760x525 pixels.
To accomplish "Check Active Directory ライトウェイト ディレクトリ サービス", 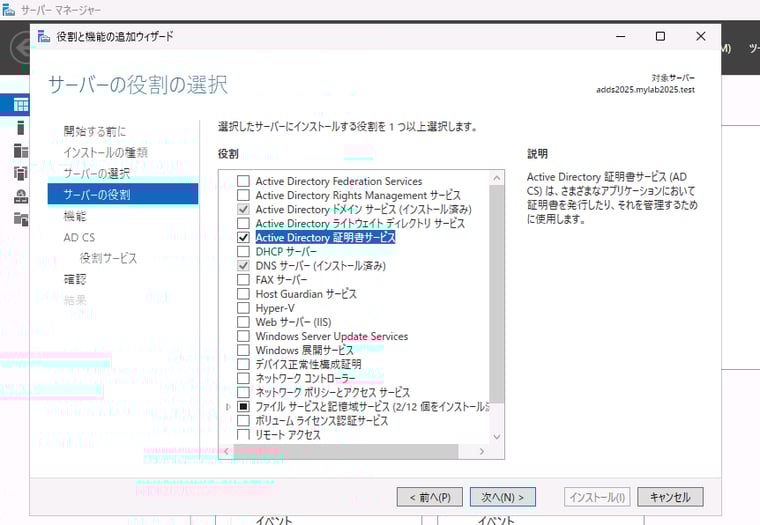I will tap(243, 223).
